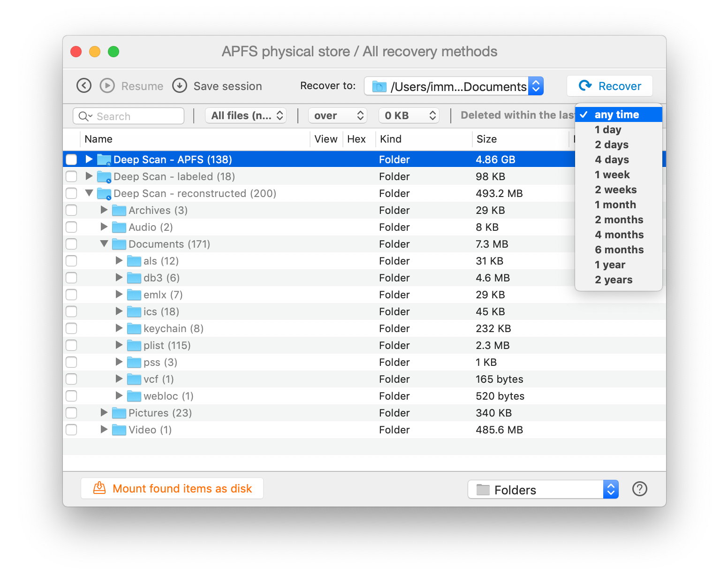Click the back navigation arrow icon
Viewport: 728px width, 576px height.
pos(83,85)
